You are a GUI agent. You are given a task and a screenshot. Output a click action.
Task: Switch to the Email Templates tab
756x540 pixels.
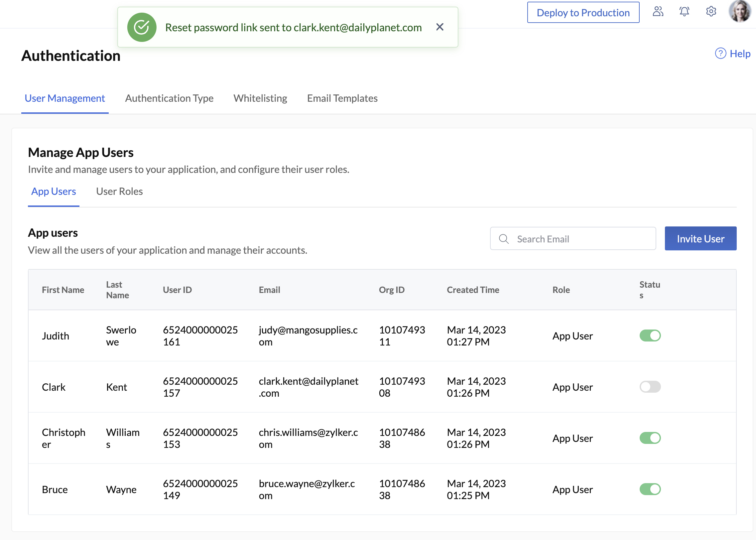[342, 98]
